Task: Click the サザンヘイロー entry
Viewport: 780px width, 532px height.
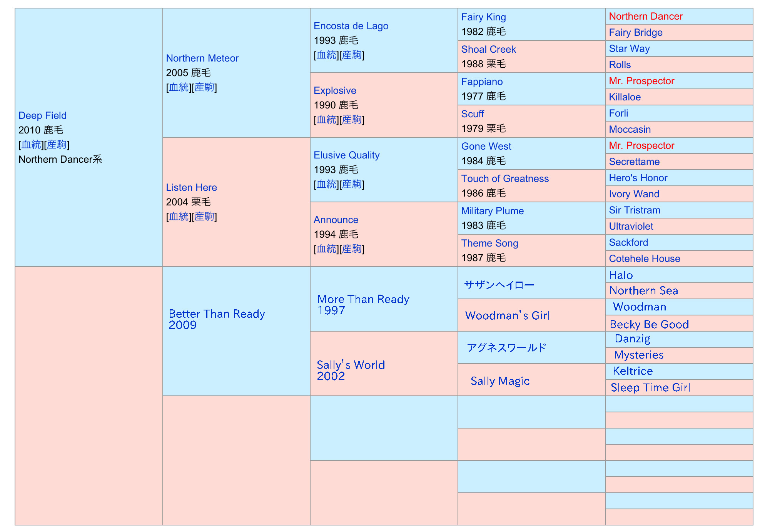Action: point(499,285)
